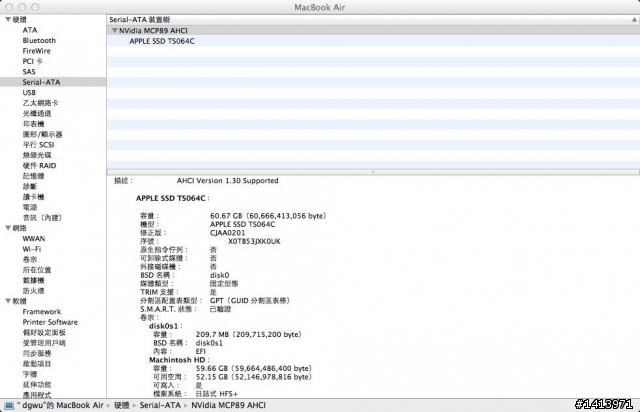Open the 同步服務 entry

click(x=37, y=353)
